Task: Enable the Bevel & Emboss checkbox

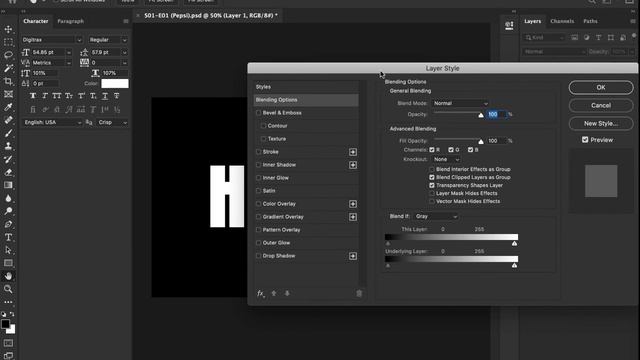Action: [258, 113]
